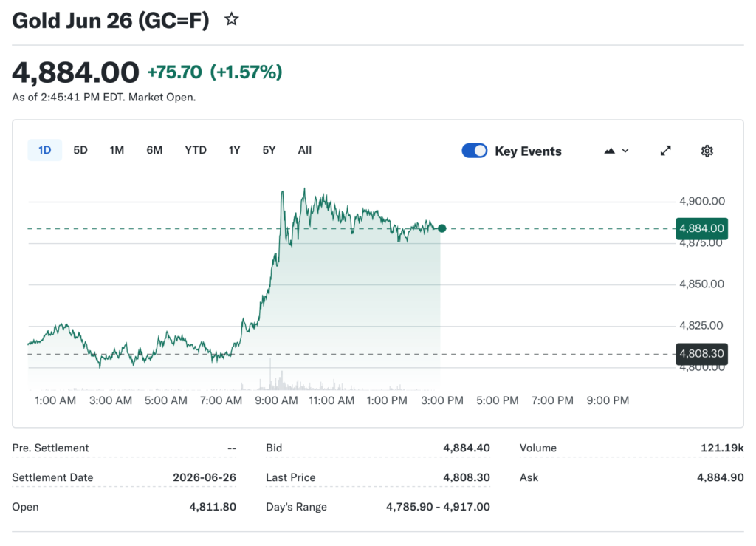Open the 5Y chart view
The width and height of the screenshot is (756, 546).
point(269,150)
